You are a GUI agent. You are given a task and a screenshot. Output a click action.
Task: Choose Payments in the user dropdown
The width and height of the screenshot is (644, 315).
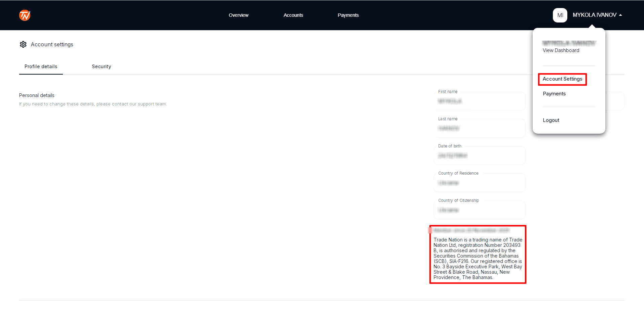click(x=554, y=94)
